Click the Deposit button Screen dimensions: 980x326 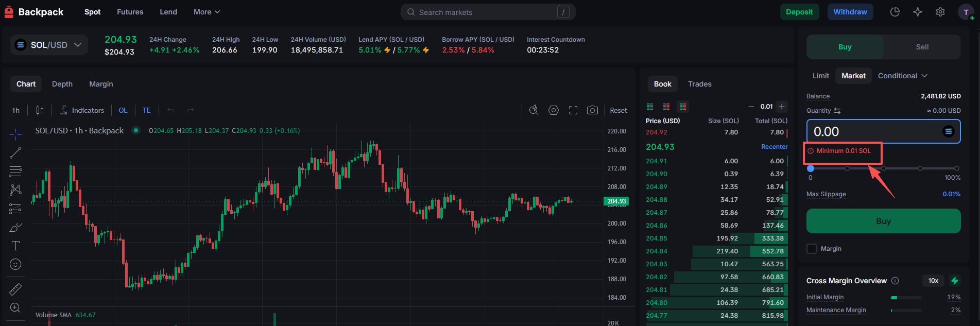tap(799, 12)
